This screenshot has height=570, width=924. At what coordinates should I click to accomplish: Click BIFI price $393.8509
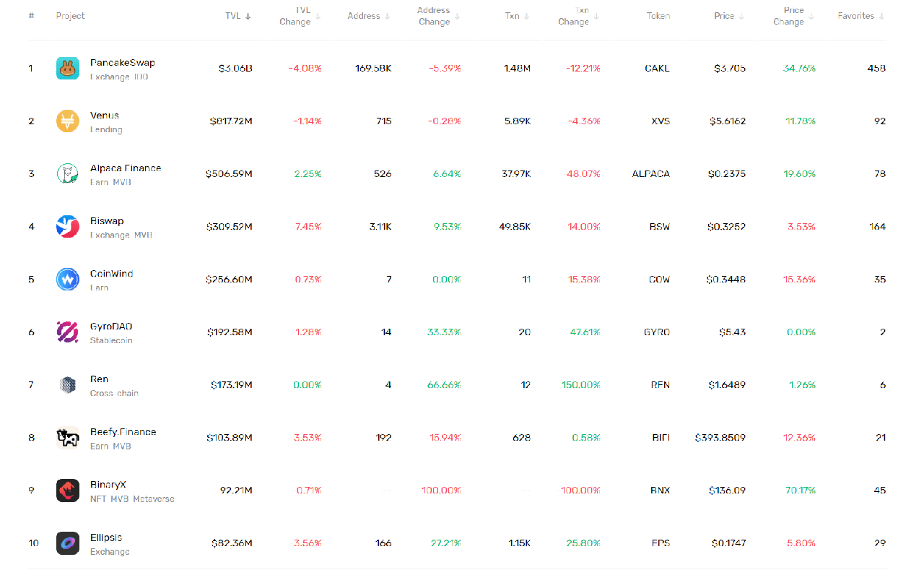[x=720, y=438]
